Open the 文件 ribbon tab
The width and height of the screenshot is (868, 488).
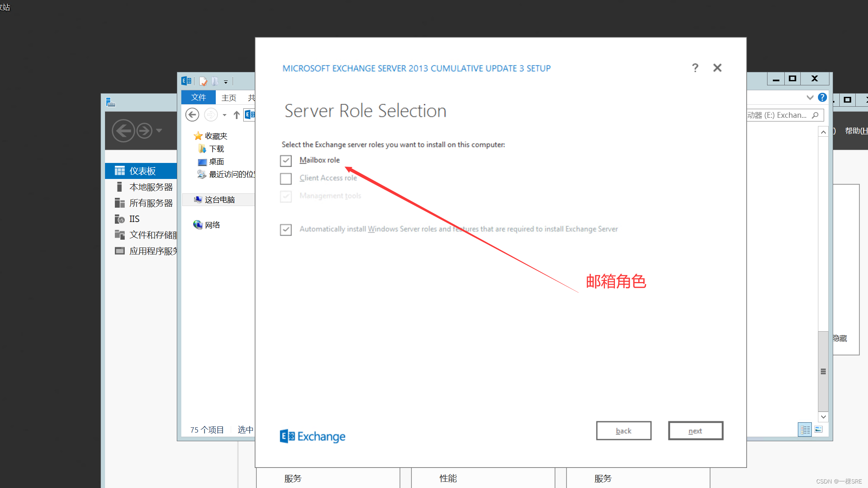(x=199, y=98)
